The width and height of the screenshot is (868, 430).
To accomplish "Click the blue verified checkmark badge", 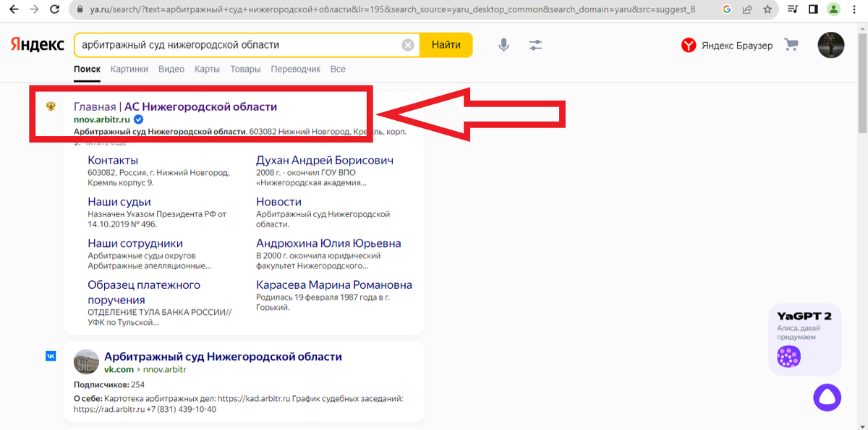I will click(139, 119).
